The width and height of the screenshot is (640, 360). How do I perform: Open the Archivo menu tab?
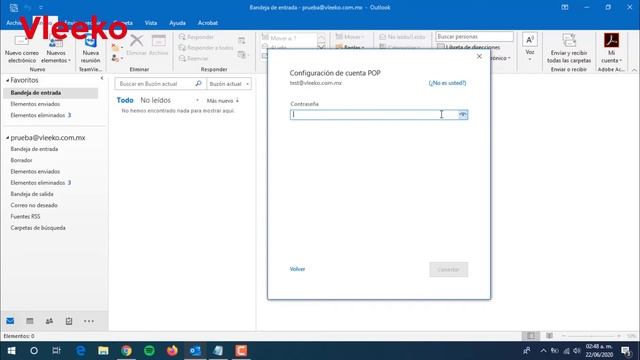click(x=14, y=23)
